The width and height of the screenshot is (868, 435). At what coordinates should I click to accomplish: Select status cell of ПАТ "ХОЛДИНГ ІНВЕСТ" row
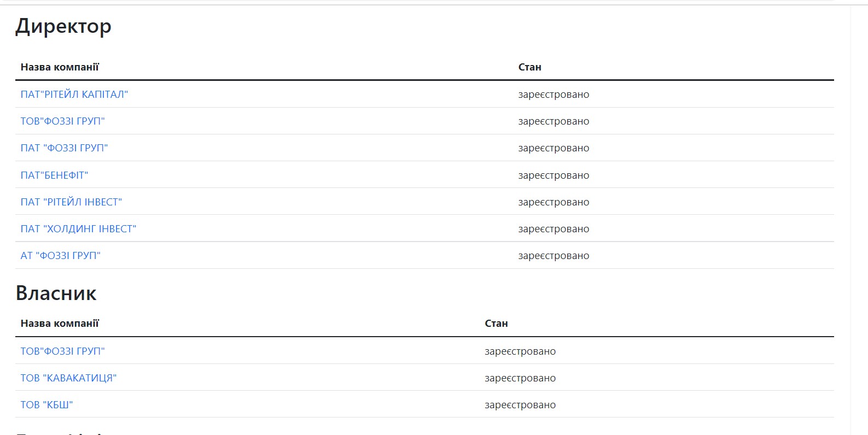pos(554,229)
